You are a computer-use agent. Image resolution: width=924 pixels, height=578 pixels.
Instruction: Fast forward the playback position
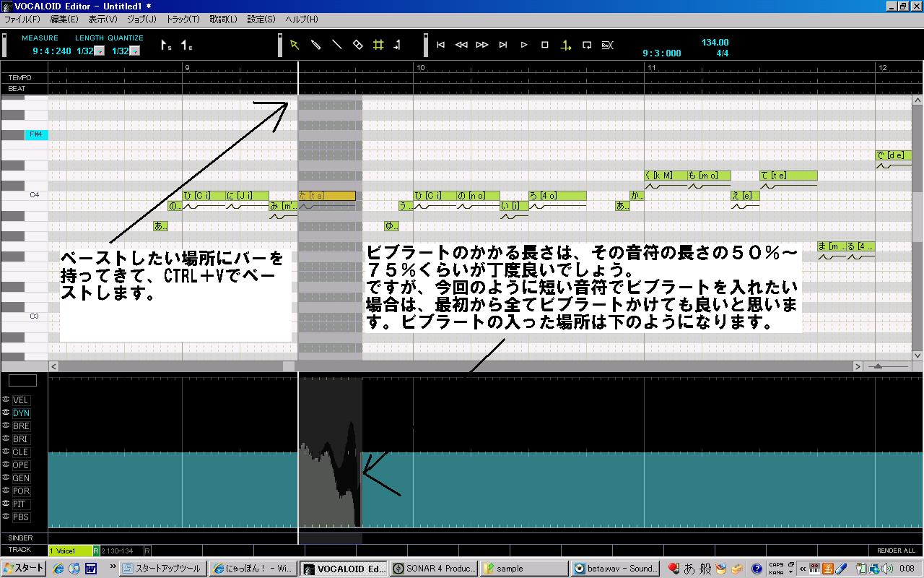[x=482, y=45]
